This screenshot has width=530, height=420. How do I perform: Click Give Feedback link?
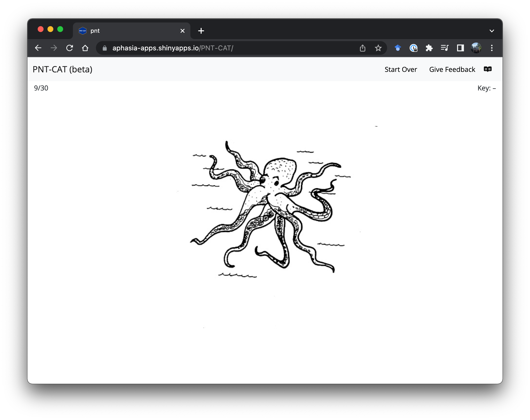click(x=452, y=69)
